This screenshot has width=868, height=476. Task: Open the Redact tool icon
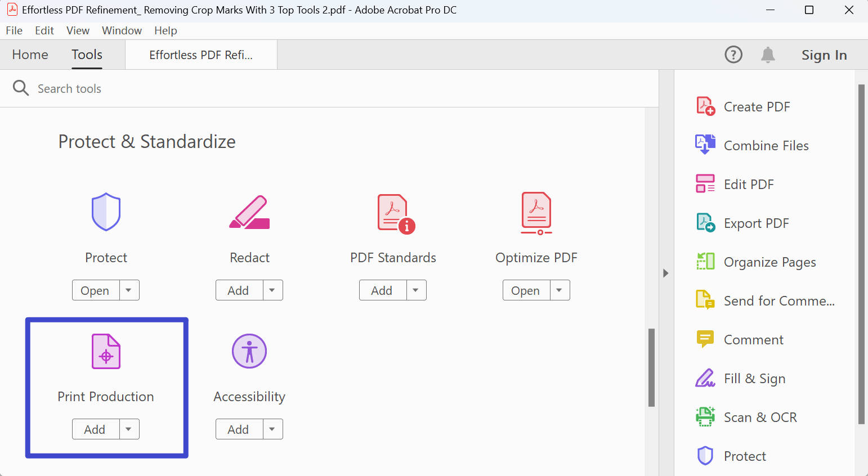click(x=249, y=213)
